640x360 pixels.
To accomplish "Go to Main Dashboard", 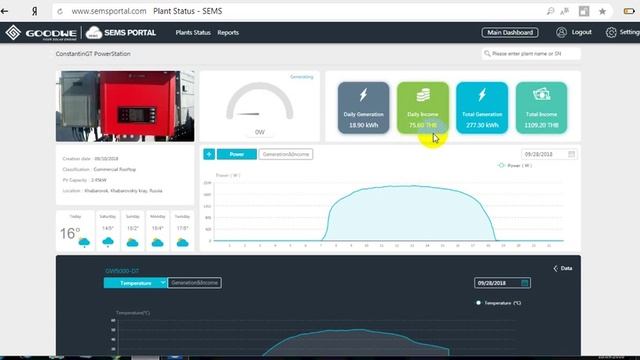I will click(x=510, y=32).
